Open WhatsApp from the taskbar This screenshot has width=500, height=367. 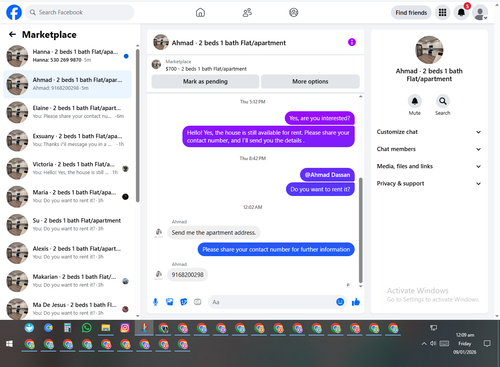(x=87, y=328)
